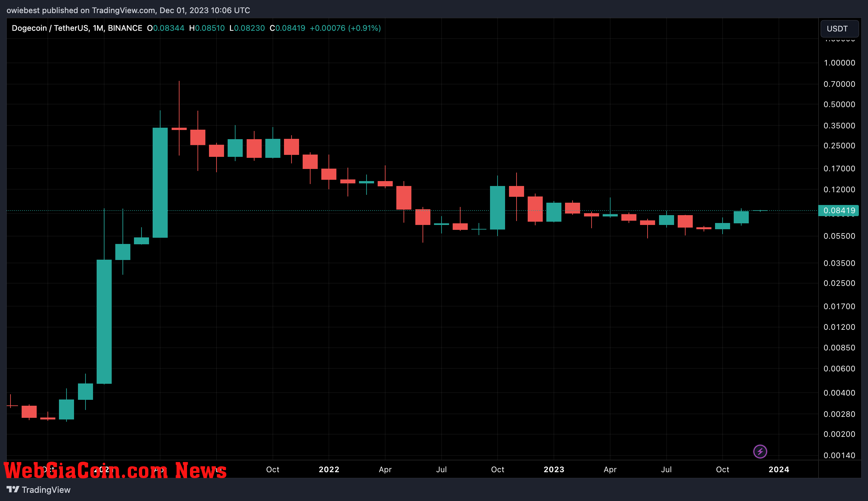Click the 0.17000 price scale label
Screen dimensions: 868x501
[x=839, y=169]
